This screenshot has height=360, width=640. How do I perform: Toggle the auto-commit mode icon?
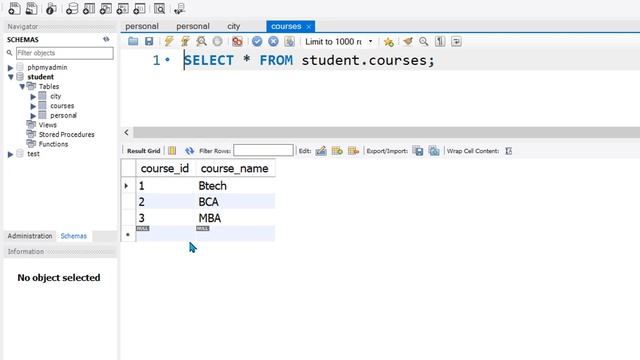click(289, 41)
